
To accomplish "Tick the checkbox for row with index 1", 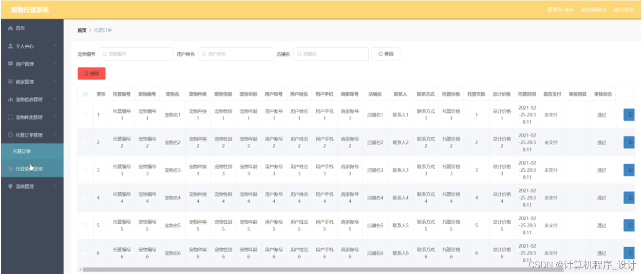I will tap(85, 115).
